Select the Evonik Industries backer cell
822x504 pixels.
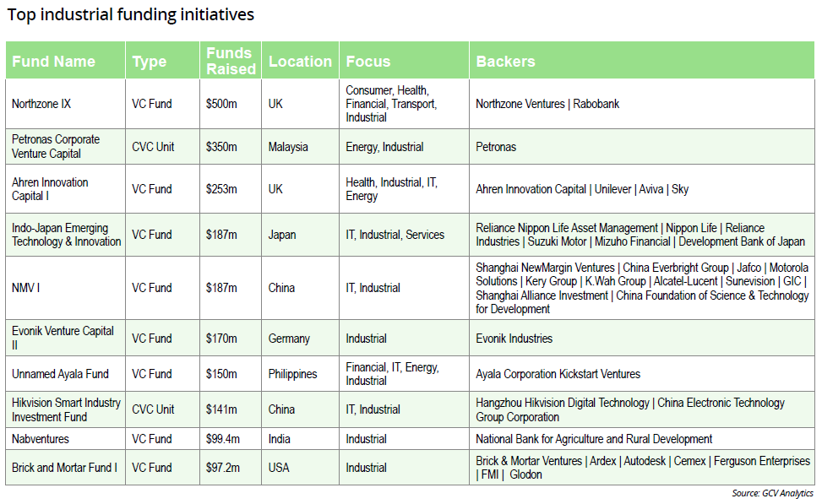coord(514,339)
